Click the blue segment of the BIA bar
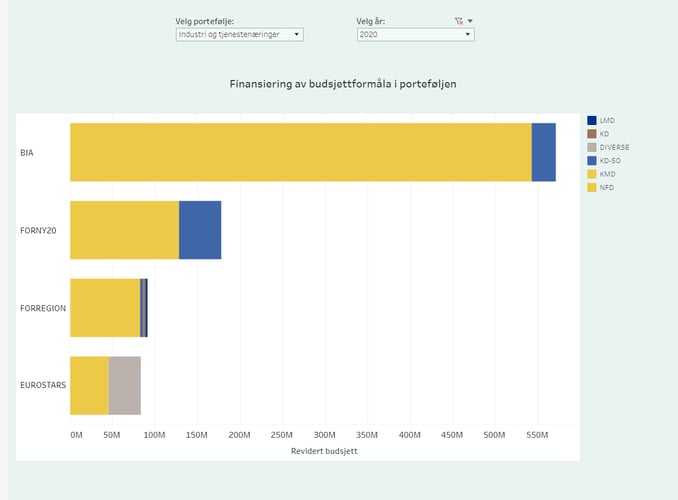This screenshot has width=678, height=500. click(543, 152)
